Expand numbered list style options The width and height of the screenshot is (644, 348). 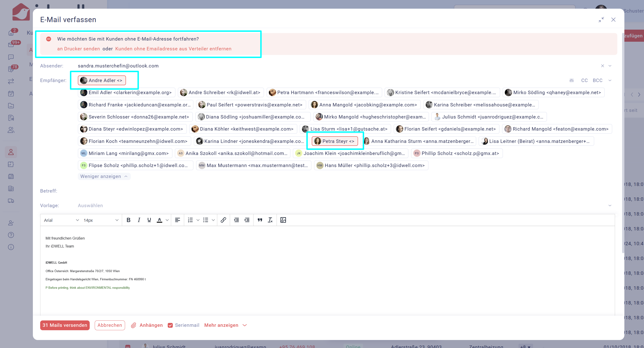(198, 220)
